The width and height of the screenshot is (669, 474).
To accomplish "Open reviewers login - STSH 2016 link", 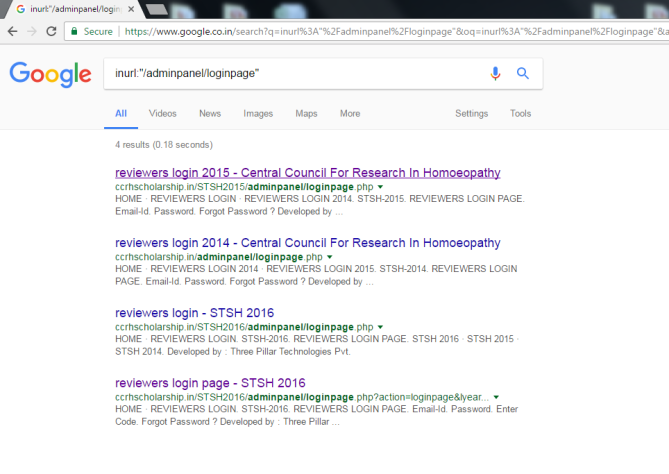I will 195,313.
